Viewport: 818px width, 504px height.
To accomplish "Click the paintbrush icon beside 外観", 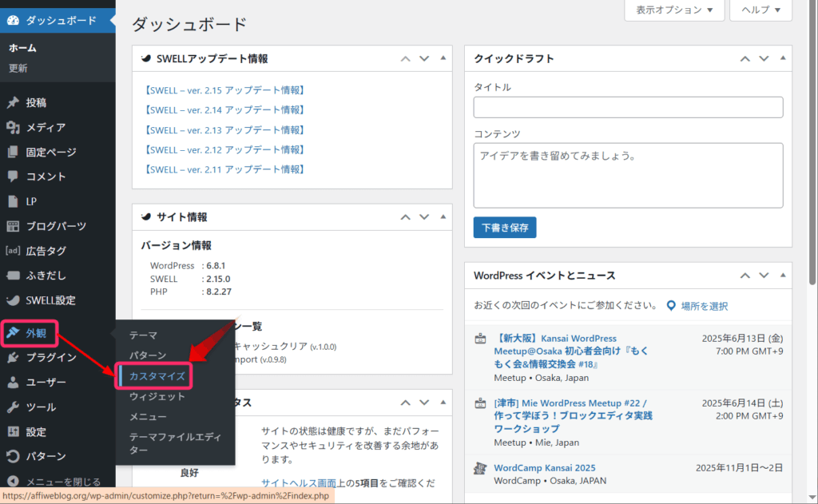I will [13, 333].
